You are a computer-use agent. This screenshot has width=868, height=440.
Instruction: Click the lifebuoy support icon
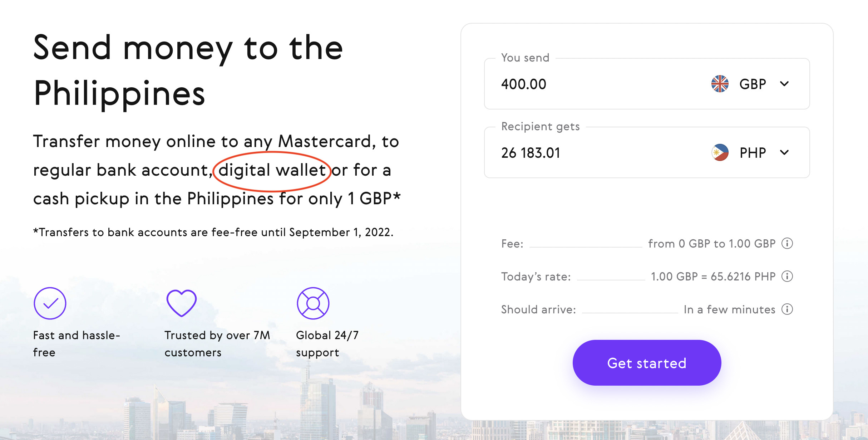click(313, 303)
